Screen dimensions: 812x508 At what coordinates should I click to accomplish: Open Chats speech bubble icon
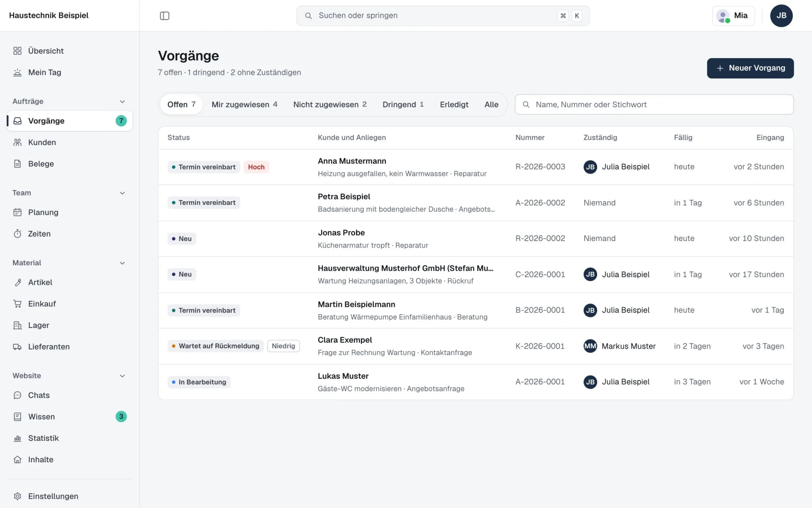17,395
